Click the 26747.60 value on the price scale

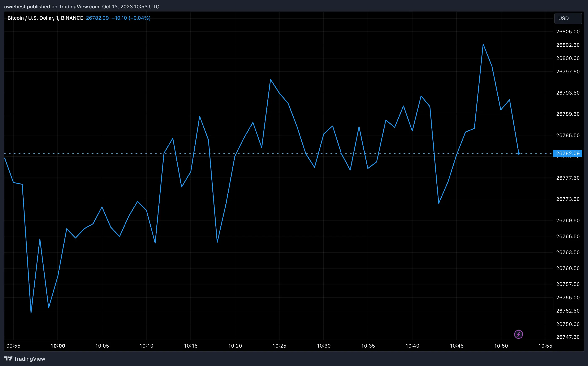568,337
